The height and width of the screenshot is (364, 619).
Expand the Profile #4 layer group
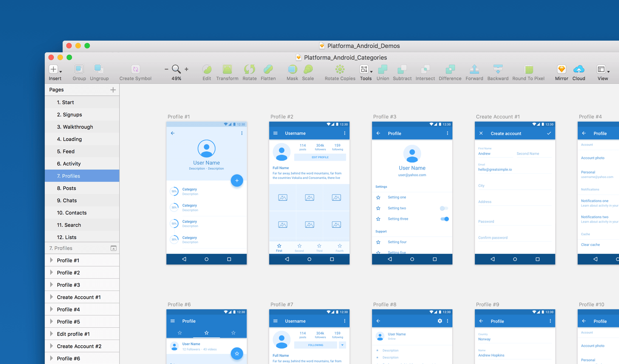51,309
